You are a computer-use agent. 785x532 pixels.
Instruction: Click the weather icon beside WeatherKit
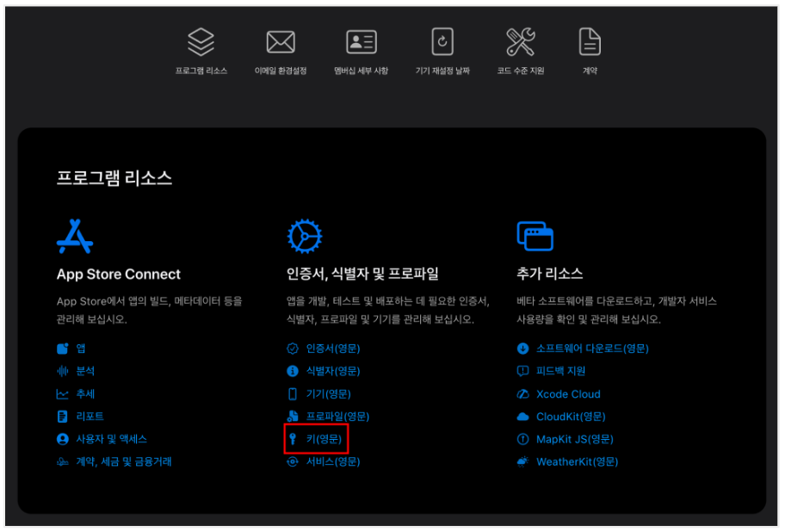pyautogui.click(x=522, y=462)
